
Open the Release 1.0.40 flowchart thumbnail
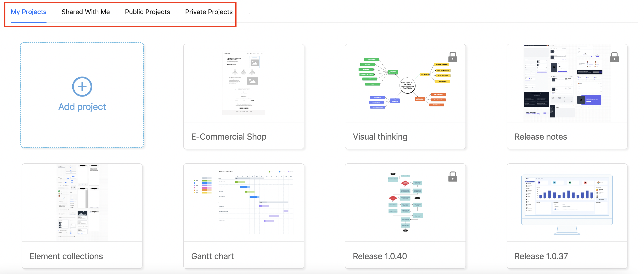(x=405, y=202)
